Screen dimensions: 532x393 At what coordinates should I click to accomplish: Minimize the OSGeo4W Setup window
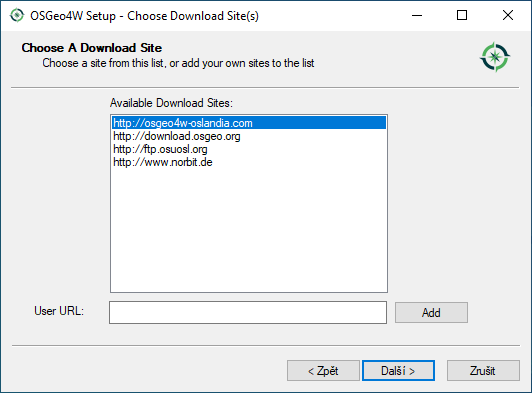click(417, 15)
